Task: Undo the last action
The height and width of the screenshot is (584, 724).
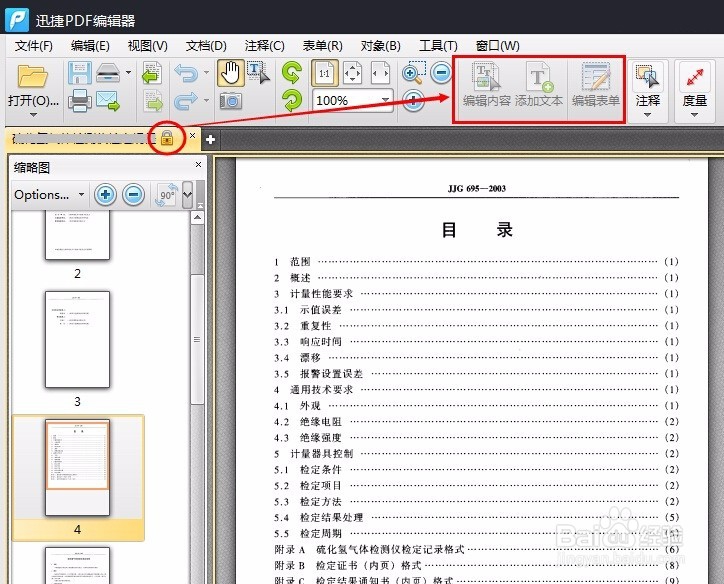Action: (x=186, y=73)
